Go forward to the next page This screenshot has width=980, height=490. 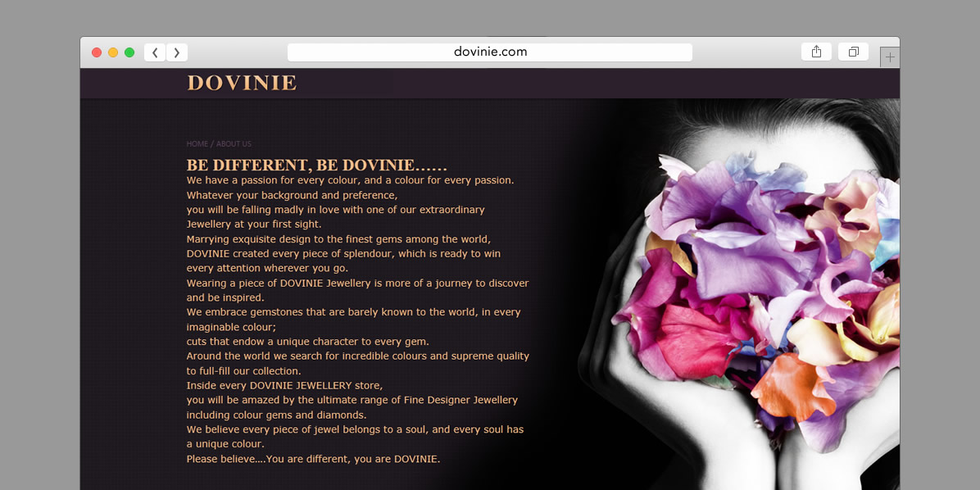[x=177, y=52]
